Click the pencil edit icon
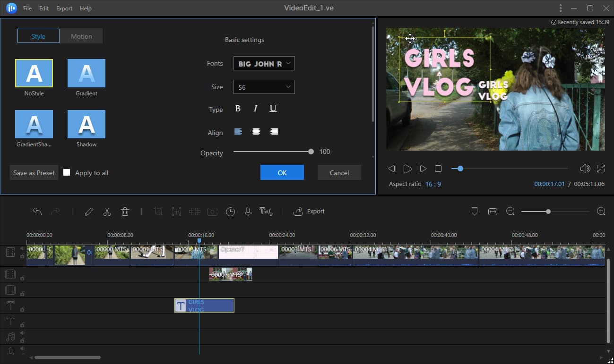Viewport: 614px width, 364px height. [89, 212]
